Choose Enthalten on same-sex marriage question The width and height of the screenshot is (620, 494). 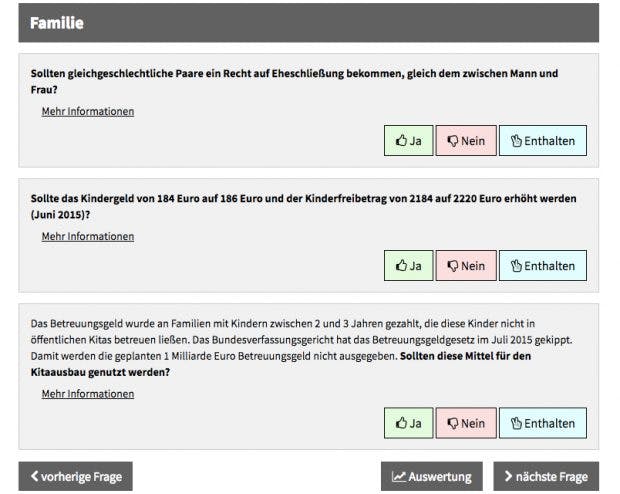pyautogui.click(x=542, y=140)
